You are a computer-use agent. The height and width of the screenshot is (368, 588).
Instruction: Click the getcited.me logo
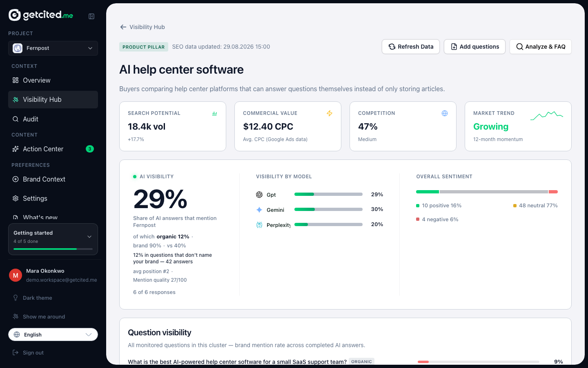(41, 15)
